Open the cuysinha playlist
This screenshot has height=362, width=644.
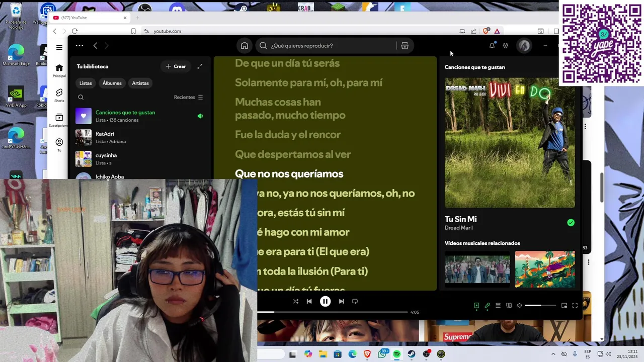(x=140, y=159)
